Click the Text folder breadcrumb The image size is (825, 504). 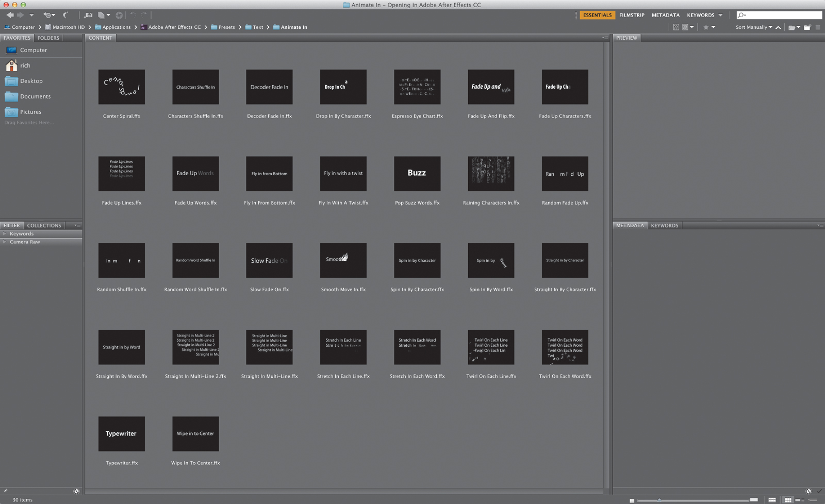pyautogui.click(x=254, y=27)
